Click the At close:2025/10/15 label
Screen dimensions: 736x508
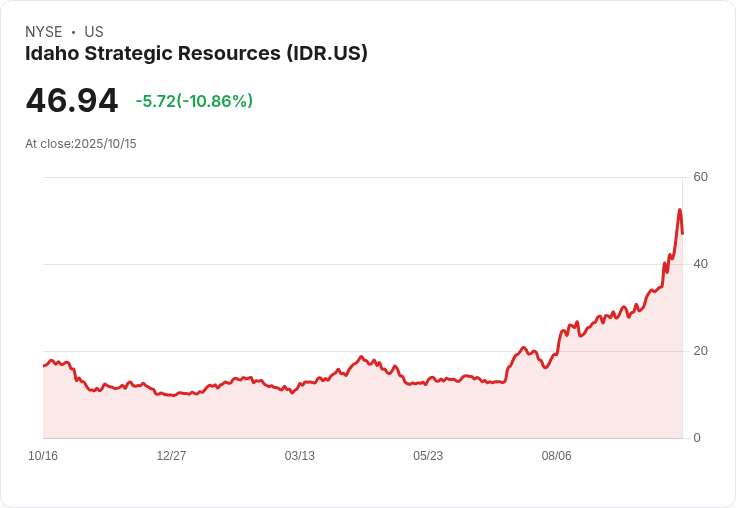pyautogui.click(x=81, y=144)
